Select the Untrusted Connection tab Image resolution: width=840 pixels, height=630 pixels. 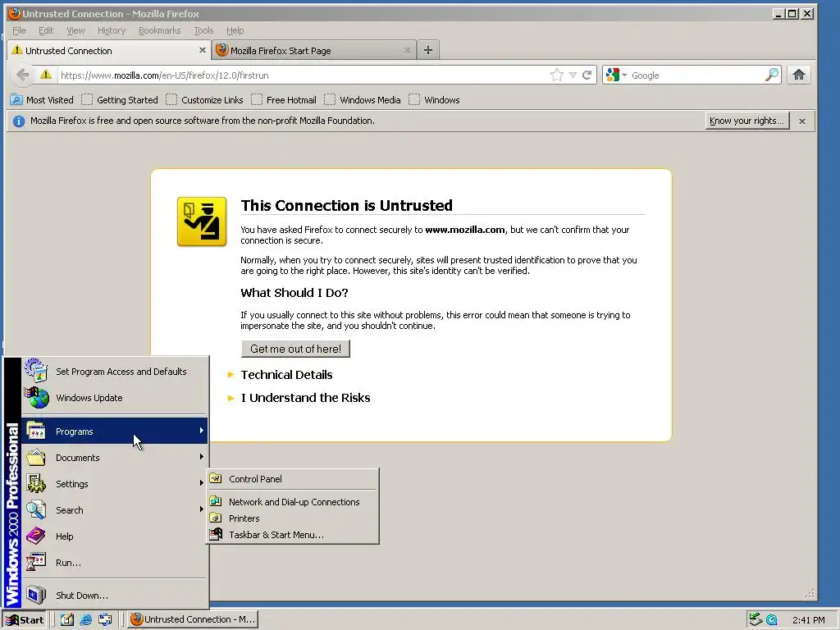(109, 50)
